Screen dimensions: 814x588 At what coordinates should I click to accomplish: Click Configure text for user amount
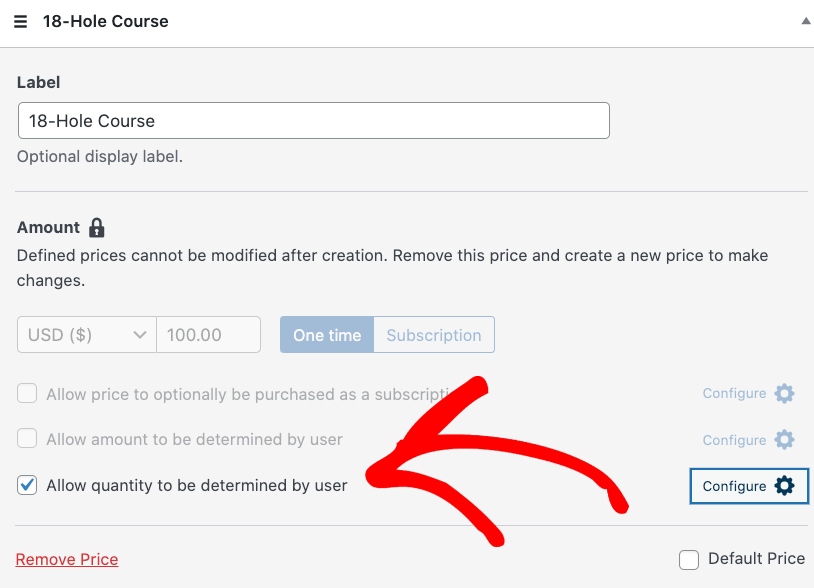[x=734, y=440]
